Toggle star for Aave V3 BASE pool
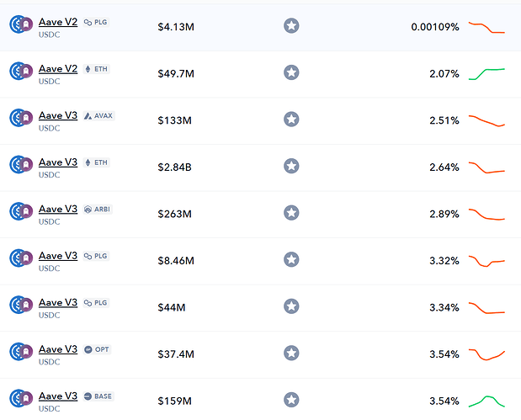 (x=291, y=400)
